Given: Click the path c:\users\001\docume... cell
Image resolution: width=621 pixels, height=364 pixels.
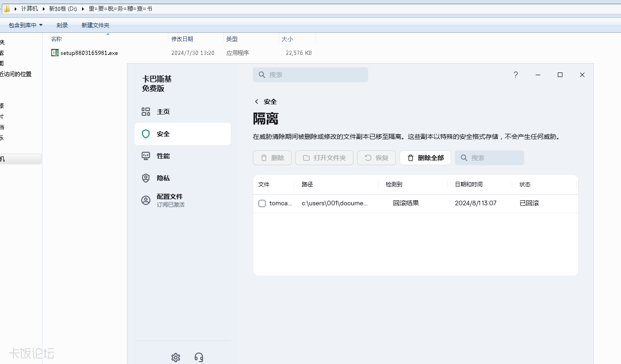Looking at the screenshot, I should tap(334, 203).
